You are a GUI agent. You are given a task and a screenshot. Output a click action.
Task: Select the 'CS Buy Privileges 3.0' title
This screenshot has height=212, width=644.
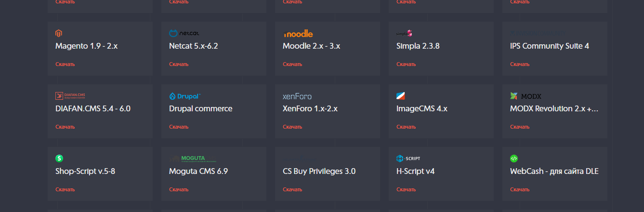click(319, 172)
